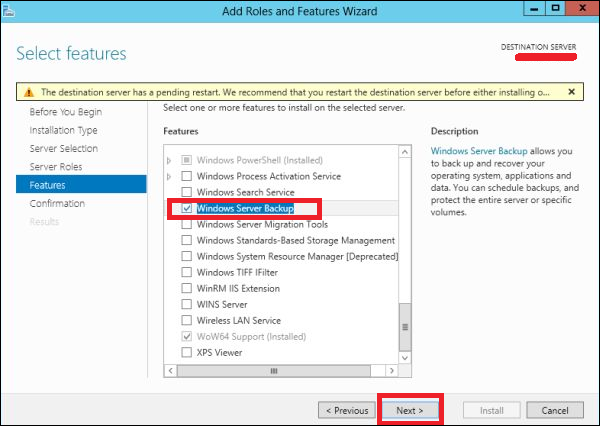Tick Windows TIFF IFilter checkbox

coord(186,272)
